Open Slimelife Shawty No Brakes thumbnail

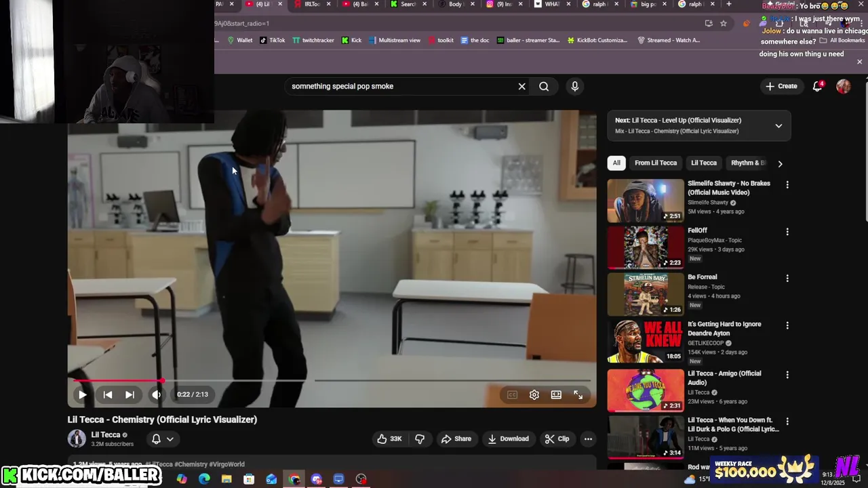646,201
